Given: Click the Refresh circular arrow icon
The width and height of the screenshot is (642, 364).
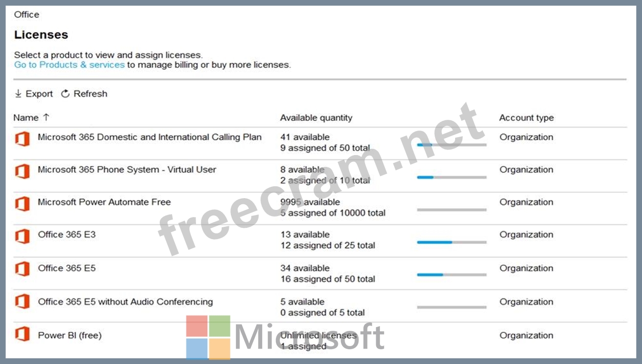Looking at the screenshot, I should pyautogui.click(x=65, y=94).
